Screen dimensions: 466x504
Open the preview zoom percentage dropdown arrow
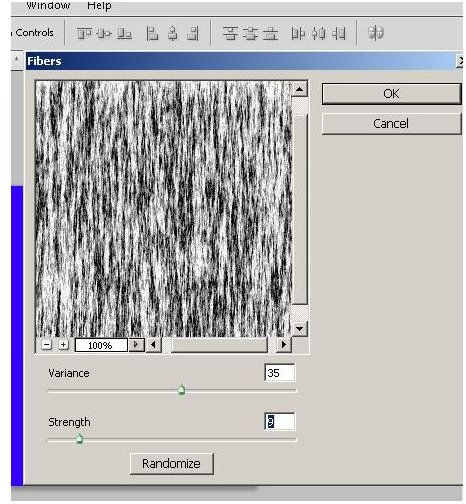coord(136,345)
